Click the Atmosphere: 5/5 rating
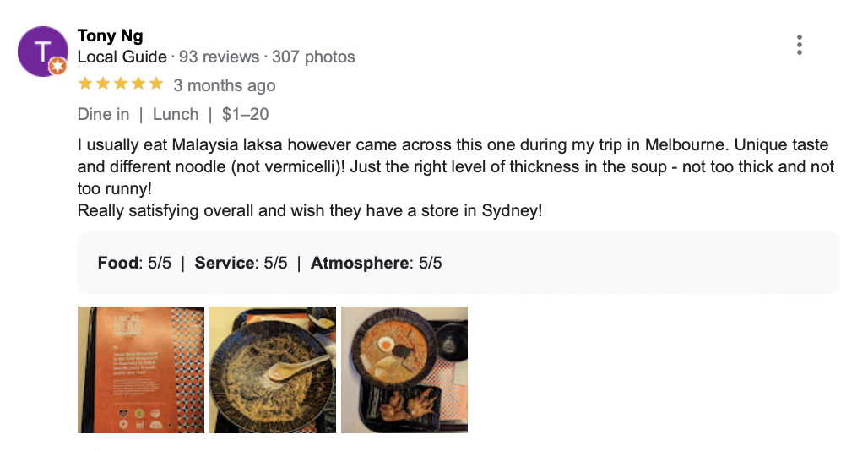This screenshot has width=868, height=451. coord(376,263)
